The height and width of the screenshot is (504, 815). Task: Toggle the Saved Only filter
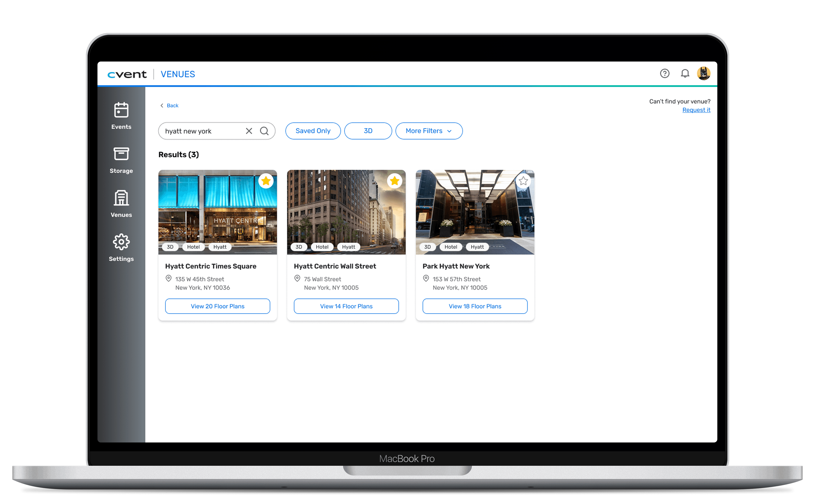coord(313,131)
